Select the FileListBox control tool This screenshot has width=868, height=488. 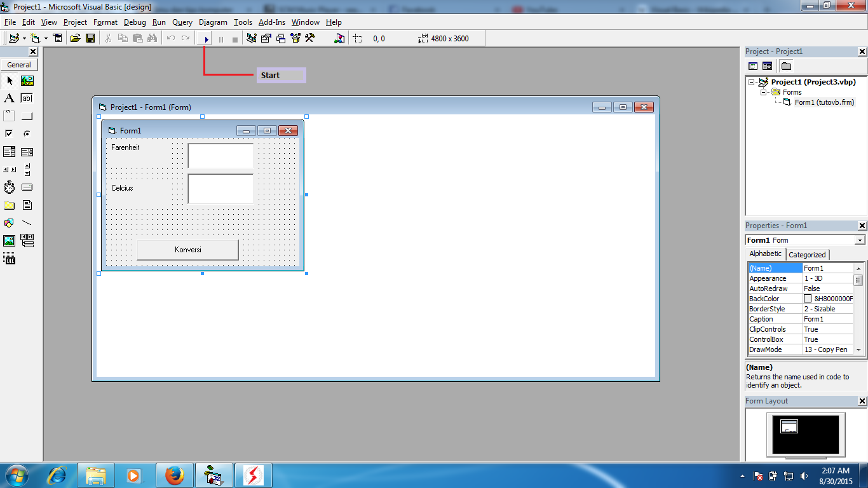point(27,205)
